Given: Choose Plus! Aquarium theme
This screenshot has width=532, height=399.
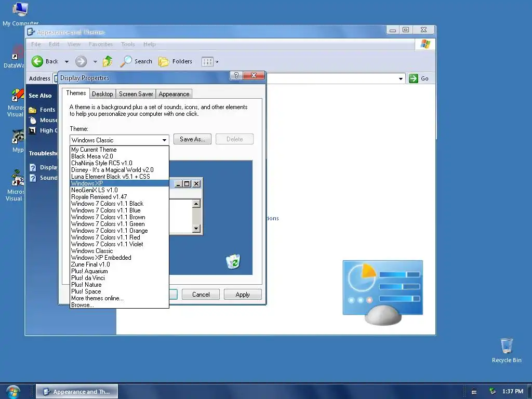Looking at the screenshot, I should click(119, 271).
